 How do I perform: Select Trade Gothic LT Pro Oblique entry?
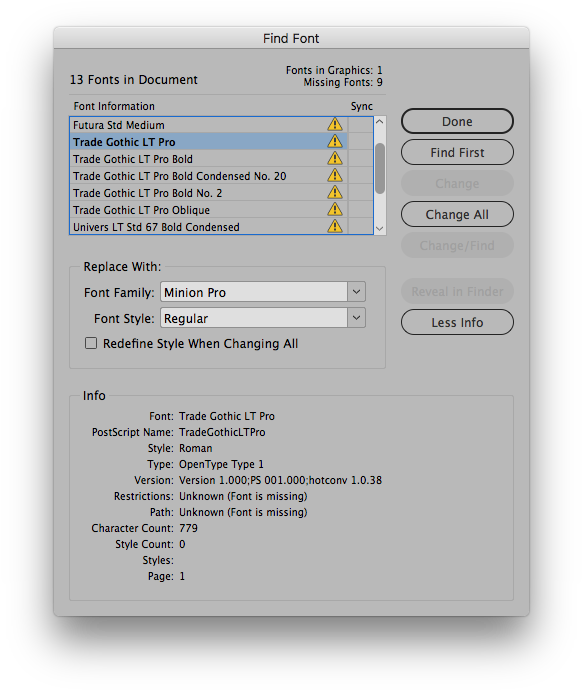(209, 210)
